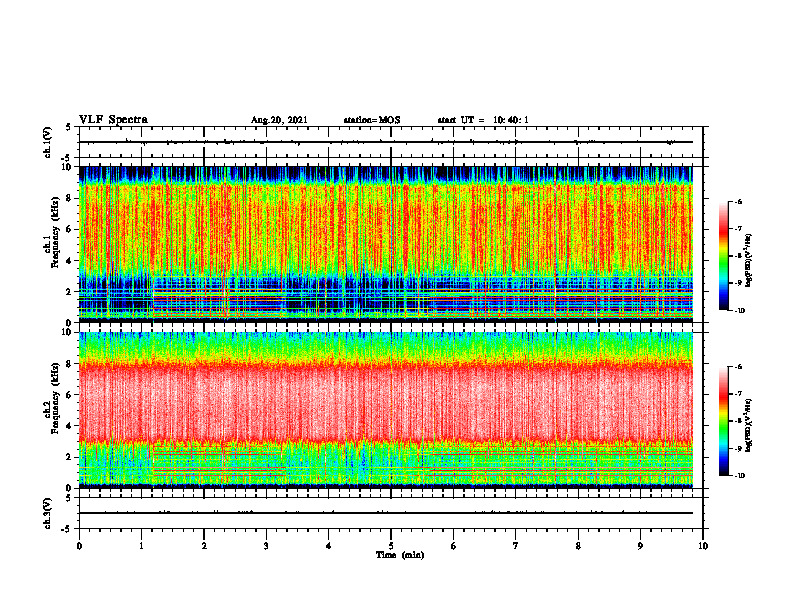Screen dimensions: 792x612
Task: Click the "6" label on the time axis
Action: [454, 546]
